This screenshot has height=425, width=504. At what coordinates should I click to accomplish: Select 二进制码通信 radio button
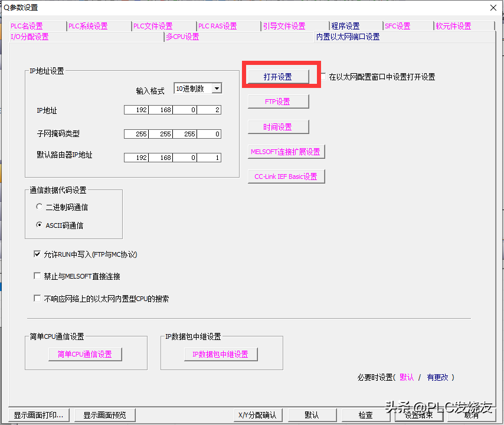(x=40, y=207)
